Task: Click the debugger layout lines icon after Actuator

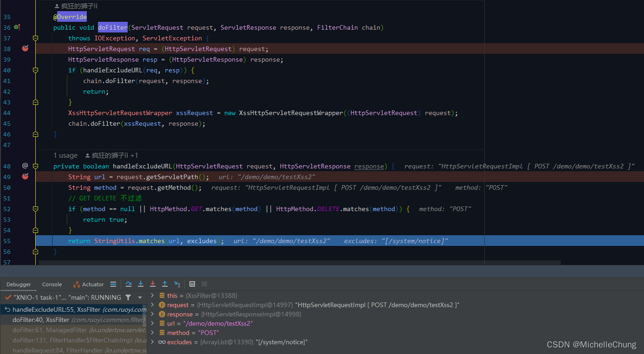Action: 113,284
